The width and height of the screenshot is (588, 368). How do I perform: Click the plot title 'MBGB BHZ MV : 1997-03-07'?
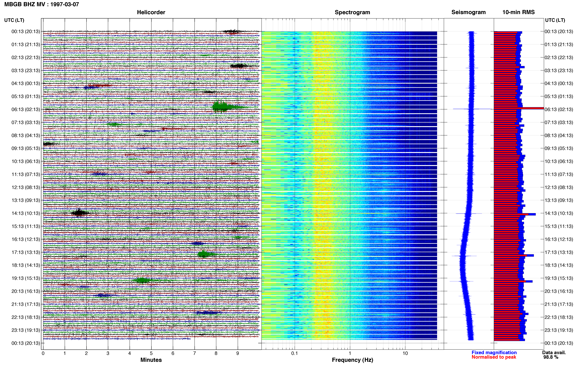coord(42,4)
